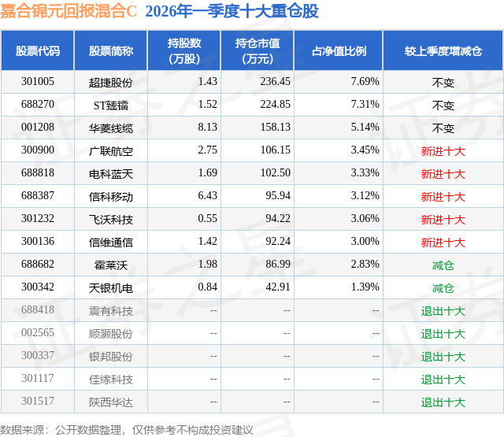Viewport: 504px width, 437px height.
Task: Click stock code 300342
Action: click(38, 287)
